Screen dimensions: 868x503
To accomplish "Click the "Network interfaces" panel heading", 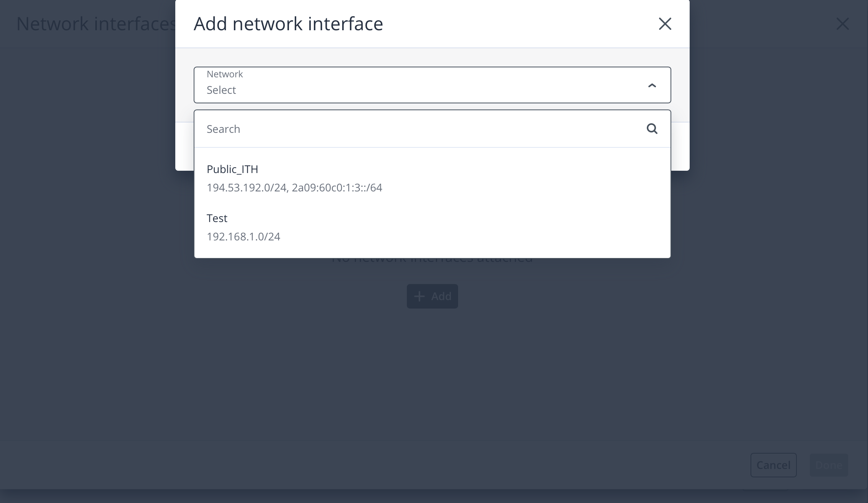I will click(x=96, y=24).
